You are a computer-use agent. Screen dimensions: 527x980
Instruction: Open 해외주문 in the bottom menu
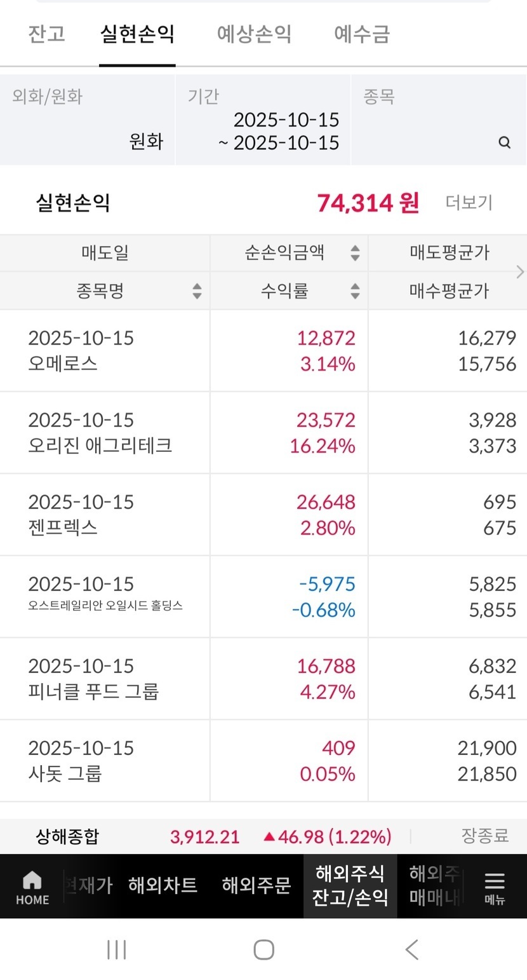[x=257, y=885]
